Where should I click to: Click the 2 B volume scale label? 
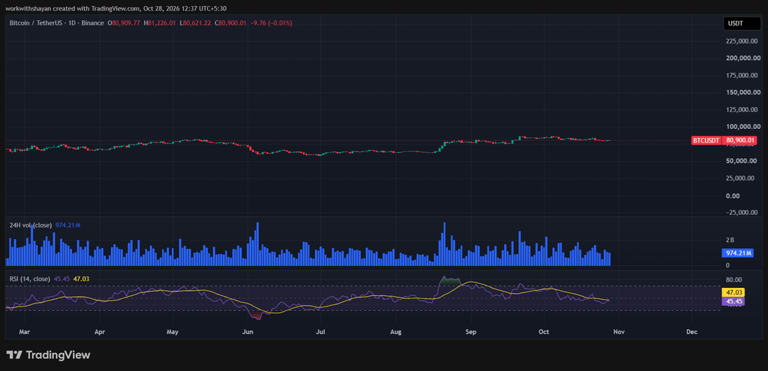[730, 240]
